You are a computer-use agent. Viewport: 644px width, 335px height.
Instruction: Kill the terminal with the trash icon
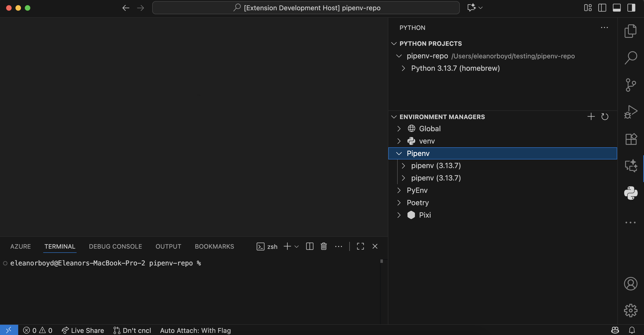pyautogui.click(x=323, y=247)
